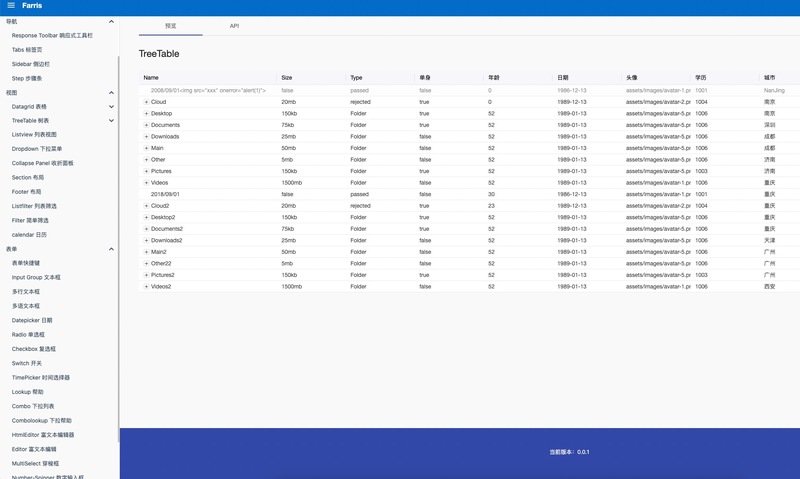
Task: Switch to the 预览 tab
Action: click(x=170, y=26)
